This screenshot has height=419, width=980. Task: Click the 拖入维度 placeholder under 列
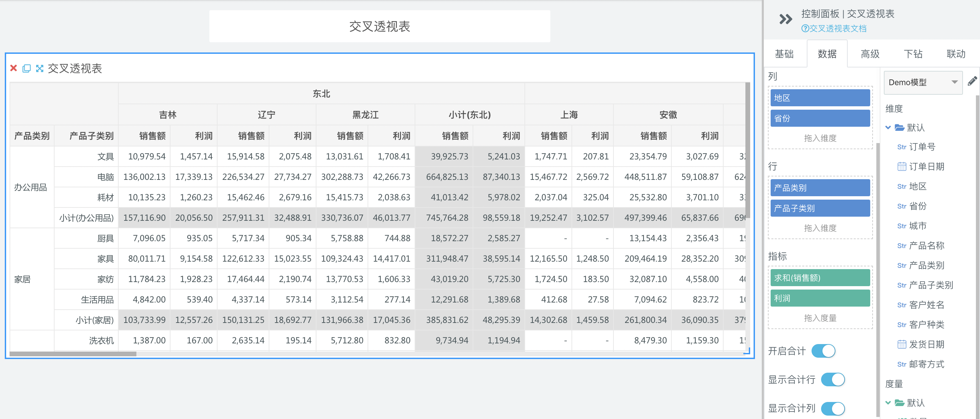coord(820,138)
